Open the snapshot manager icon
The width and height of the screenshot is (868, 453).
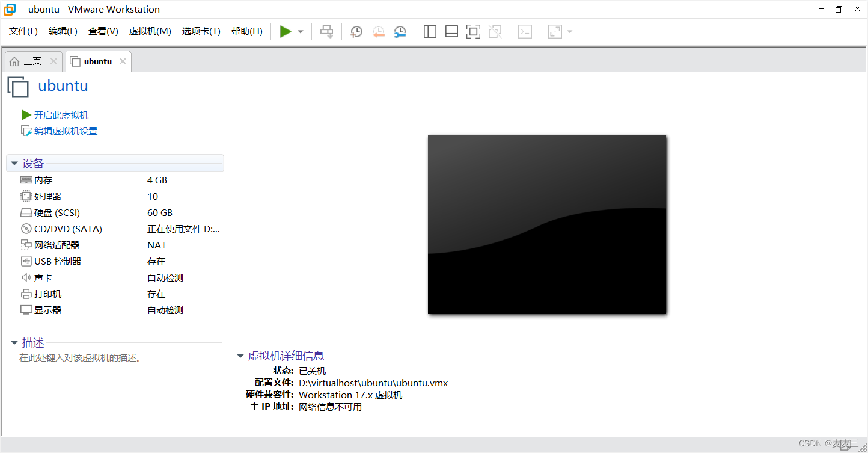click(400, 31)
